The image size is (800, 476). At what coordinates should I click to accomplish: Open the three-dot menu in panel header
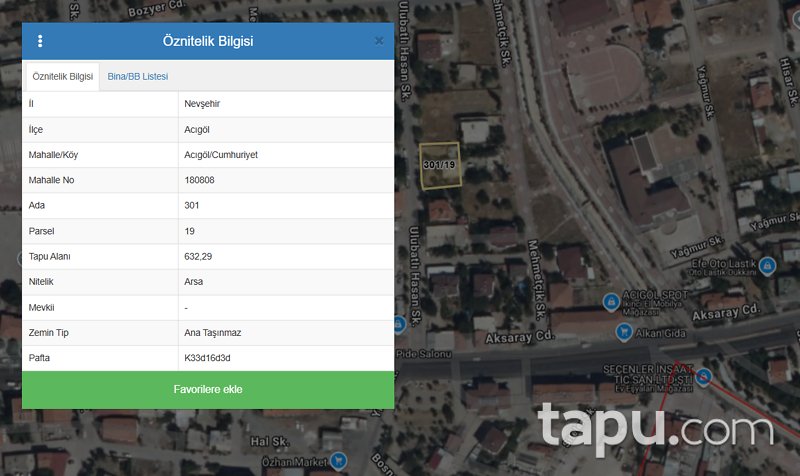click(40, 41)
